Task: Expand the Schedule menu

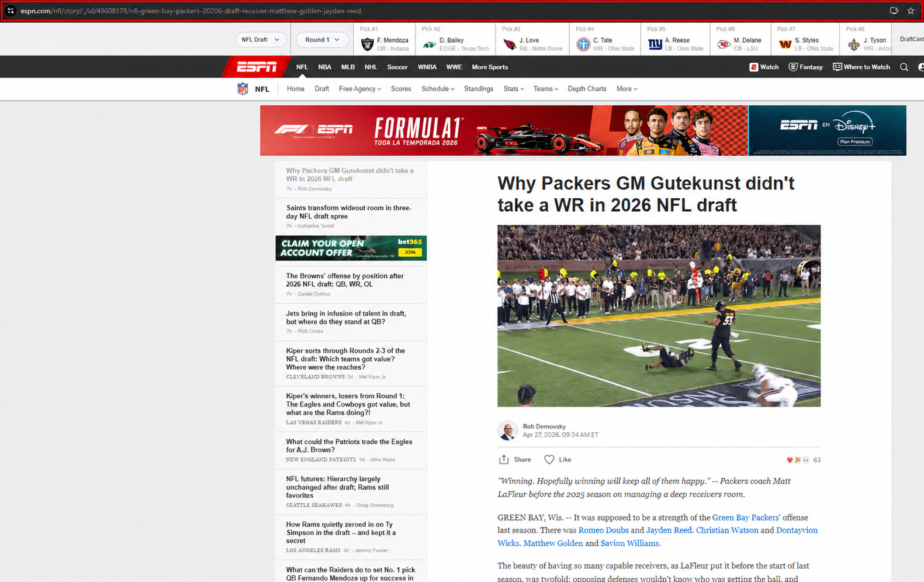Action: coord(438,89)
